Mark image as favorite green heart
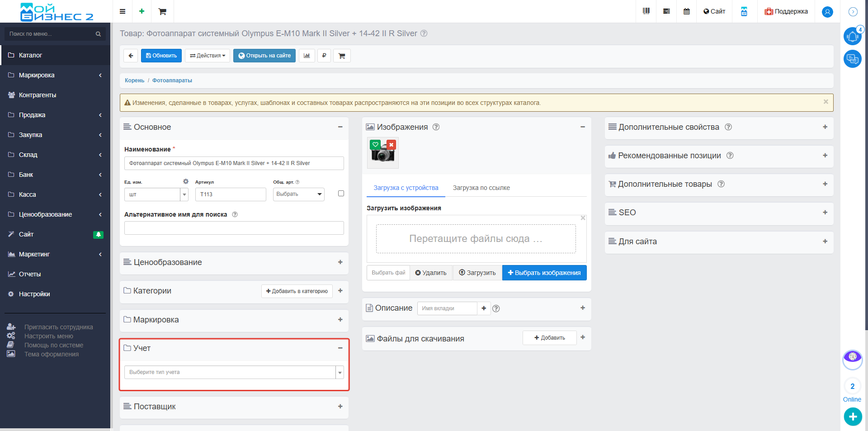Image resolution: width=868 pixels, height=431 pixels. coord(375,145)
